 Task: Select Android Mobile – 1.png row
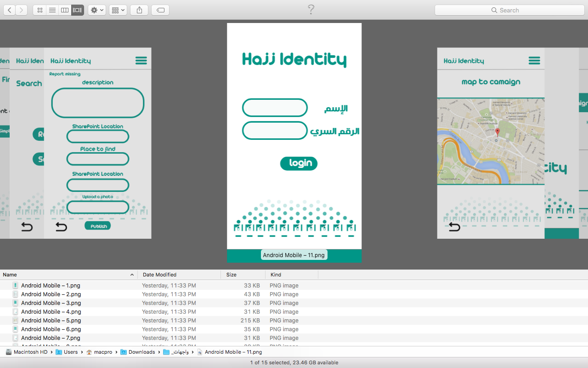294,286
